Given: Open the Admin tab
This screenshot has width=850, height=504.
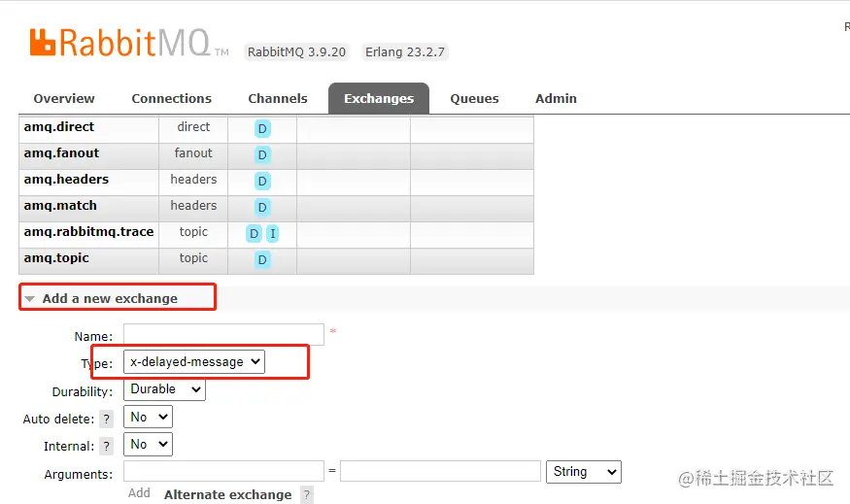Looking at the screenshot, I should [557, 99].
